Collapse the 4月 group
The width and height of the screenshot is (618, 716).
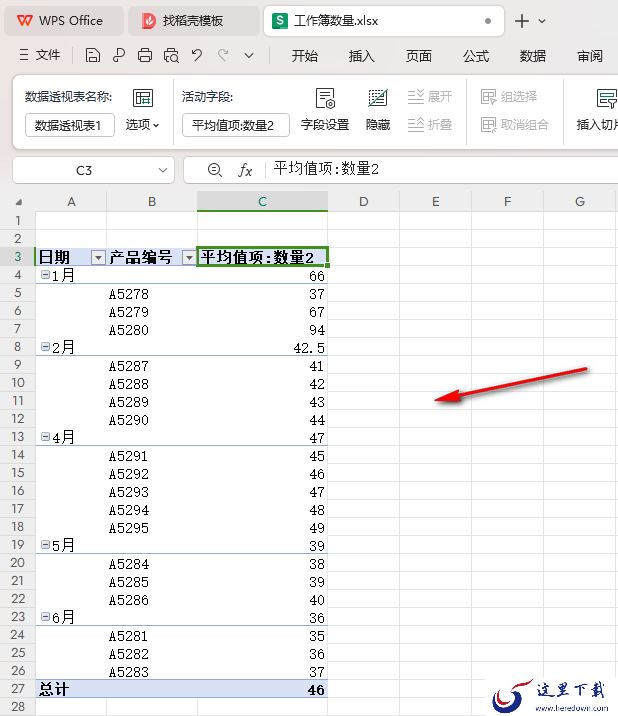pos(45,437)
